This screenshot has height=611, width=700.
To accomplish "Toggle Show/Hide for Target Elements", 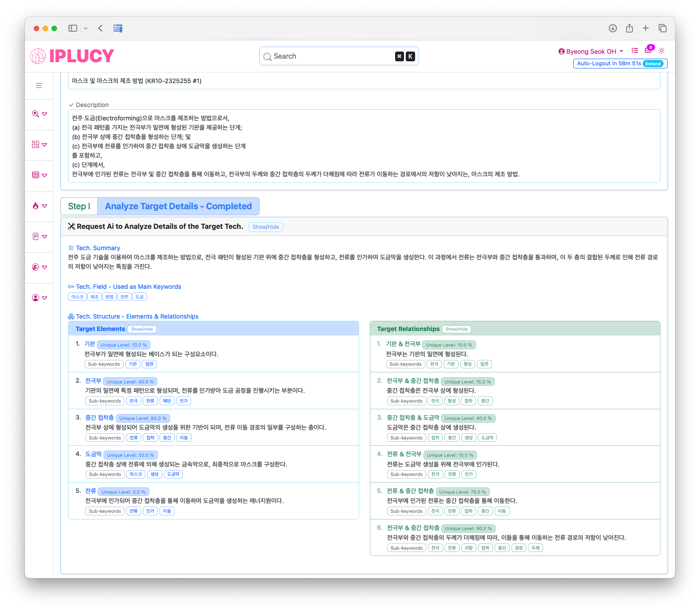I will click(142, 329).
